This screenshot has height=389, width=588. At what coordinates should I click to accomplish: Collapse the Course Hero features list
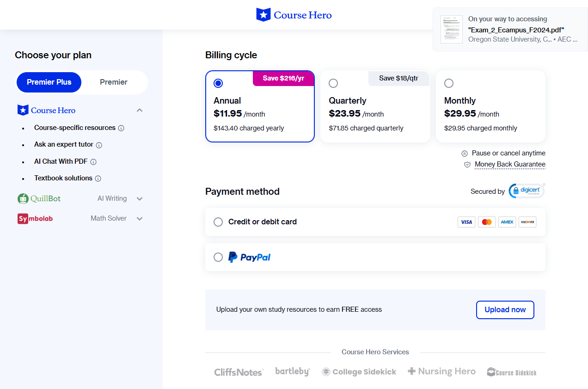(x=140, y=111)
